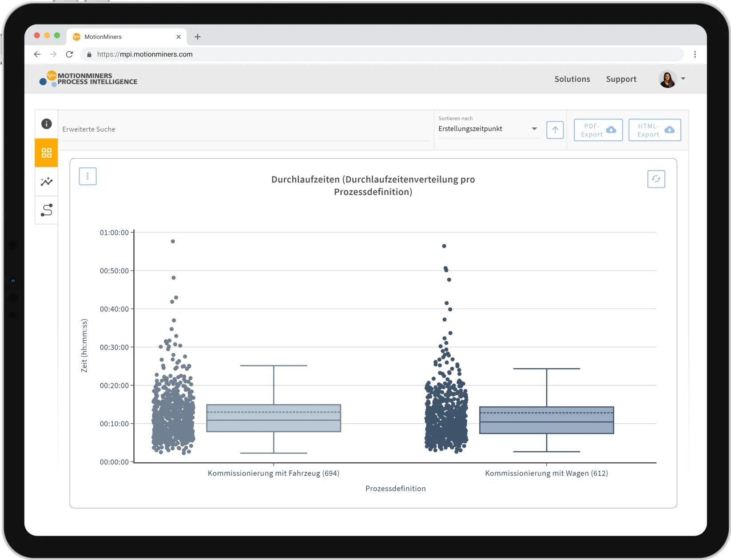Refresh the Durchlaufzeiten chart

tap(656, 179)
